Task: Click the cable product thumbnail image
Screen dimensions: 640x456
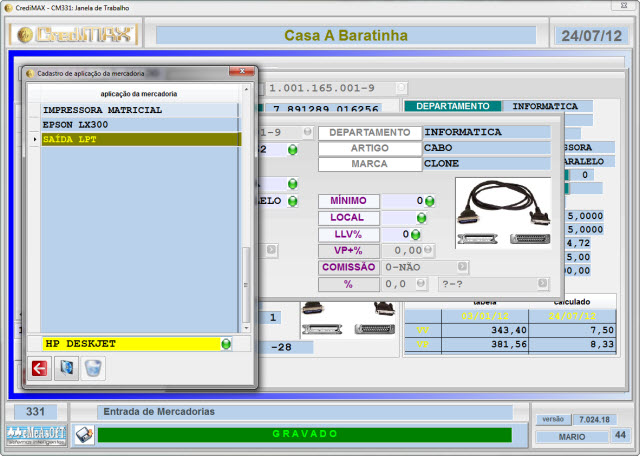Action: [503, 213]
